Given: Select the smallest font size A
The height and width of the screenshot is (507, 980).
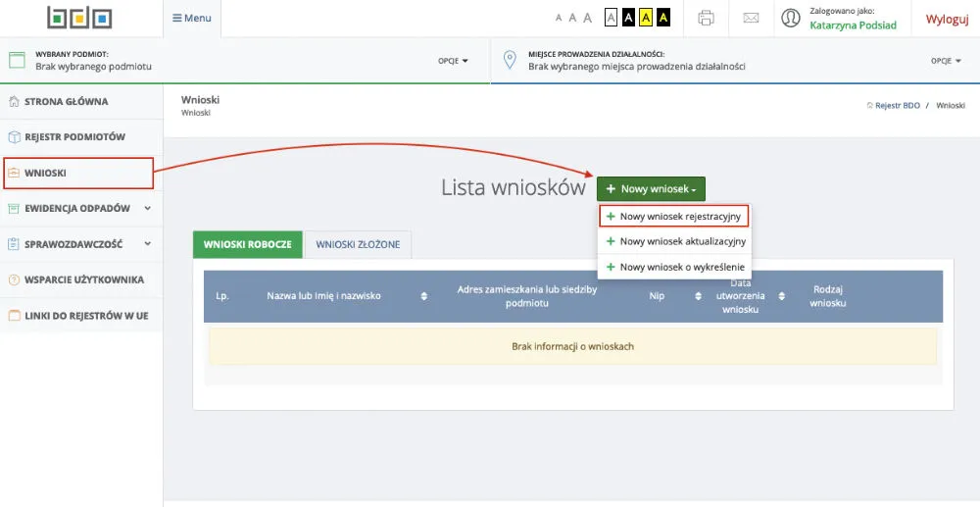Looking at the screenshot, I should point(559,18).
